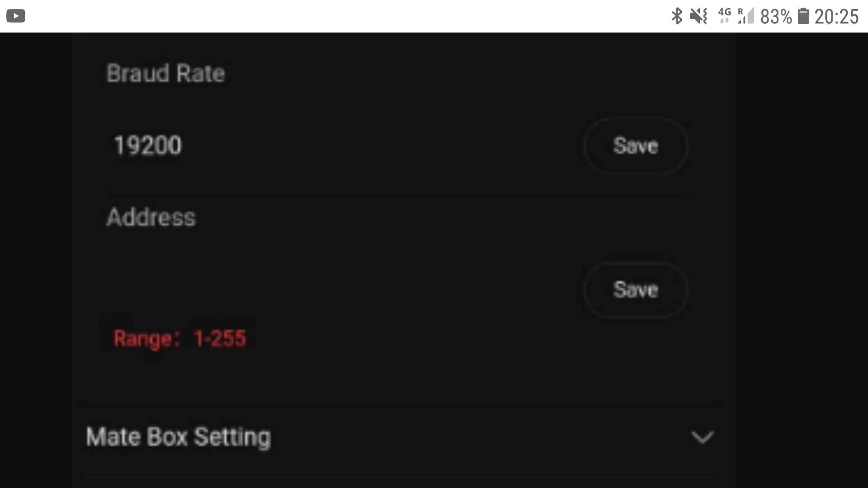Tap the roaming signal strength bars
The width and height of the screenshot is (868, 488).
click(x=746, y=16)
